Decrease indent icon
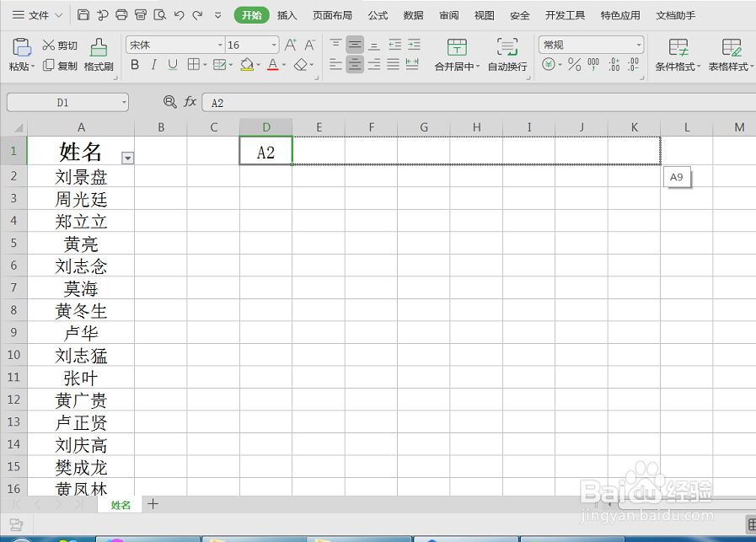 (x=395, y=45)
